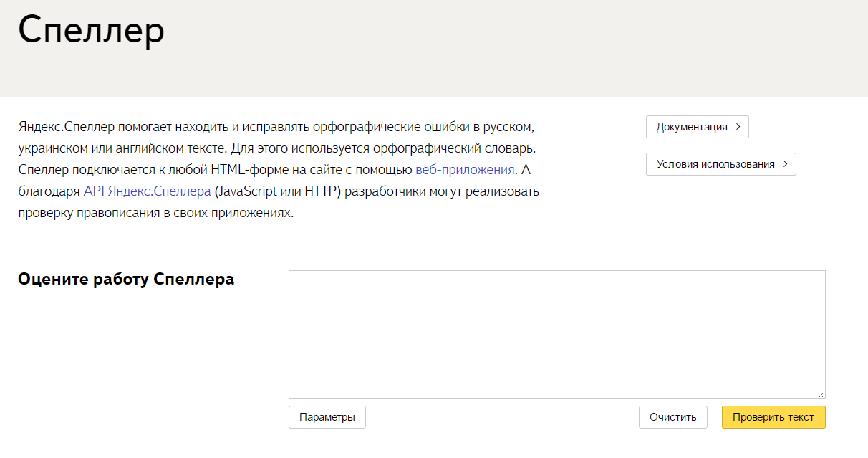
Task: Follow the веб-приложения hyperlink
Action: [465, 170]
